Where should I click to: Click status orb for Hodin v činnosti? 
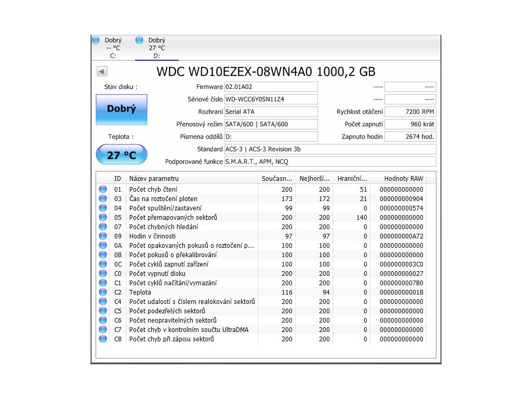[103, 236]
